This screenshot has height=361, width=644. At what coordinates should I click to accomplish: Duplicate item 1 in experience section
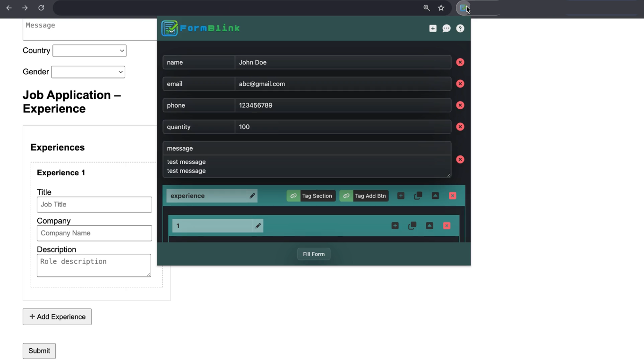pyautogui.click(x=412, y=226)
